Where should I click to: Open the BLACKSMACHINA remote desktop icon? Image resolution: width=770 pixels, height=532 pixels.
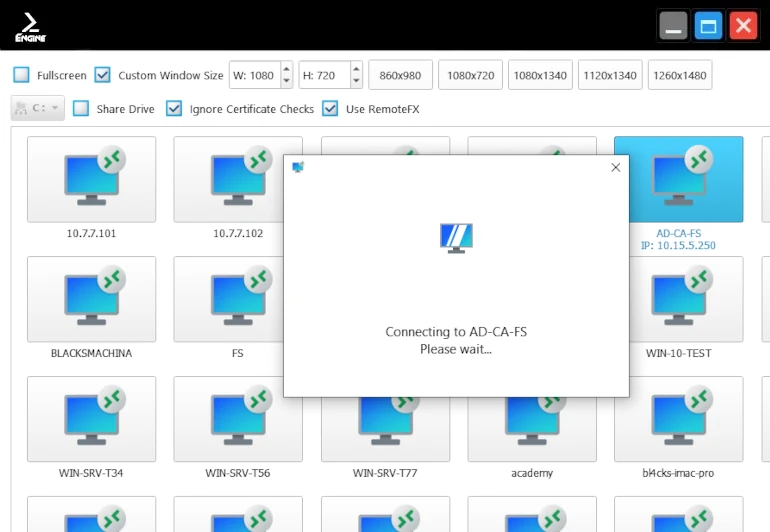[x=91, y=299]
